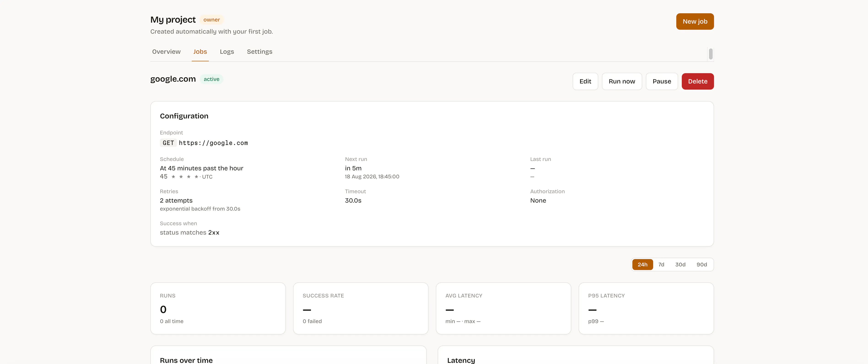This screenshot has width=868, height=364.
Task: Open the Settings tab
Action: (259, 52)
